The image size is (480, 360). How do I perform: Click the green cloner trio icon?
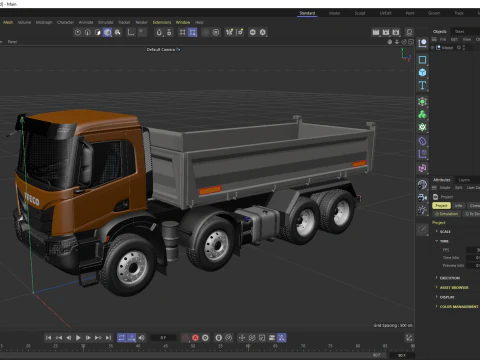(x=422, y=114)
